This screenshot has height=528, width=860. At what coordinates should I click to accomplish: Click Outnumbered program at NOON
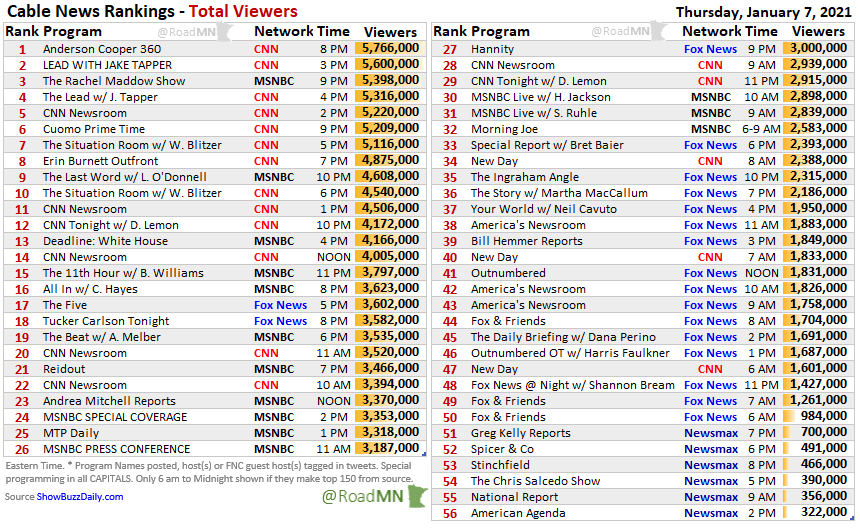click(x=508, y=273)
